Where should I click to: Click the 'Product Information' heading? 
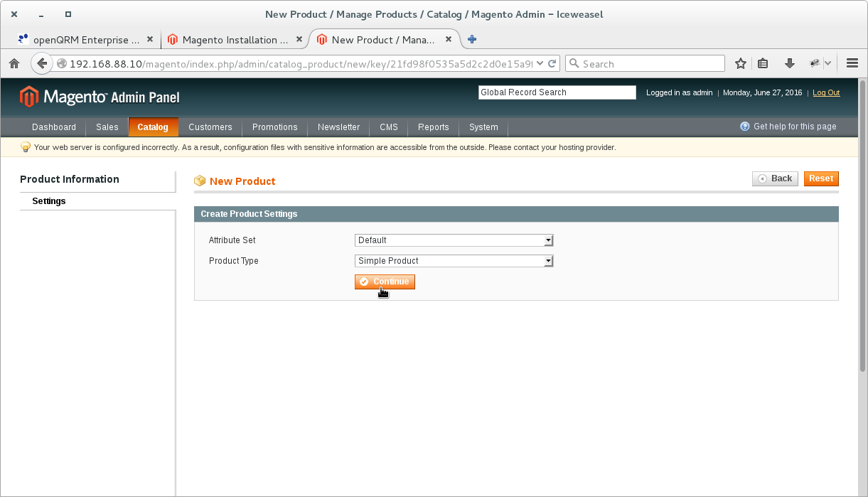(70, 179)
